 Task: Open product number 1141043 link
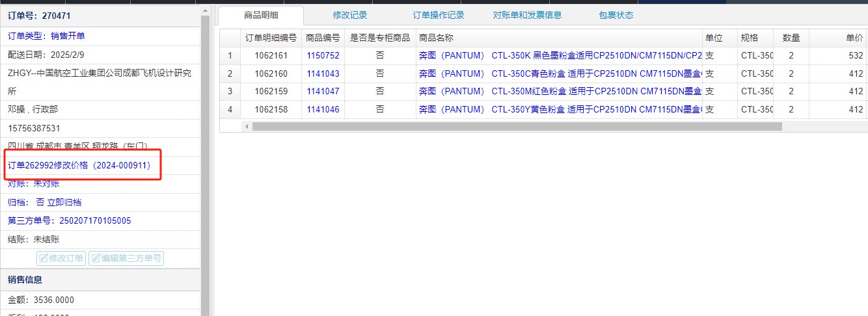[323, 74]
